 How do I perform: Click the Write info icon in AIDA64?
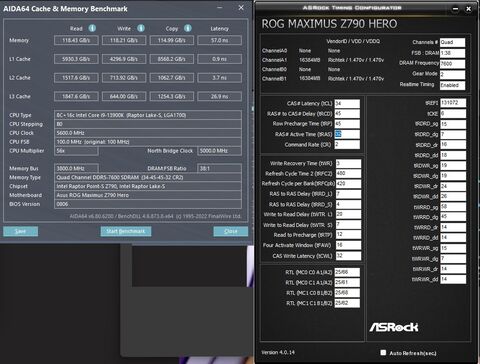click(141, 28)
